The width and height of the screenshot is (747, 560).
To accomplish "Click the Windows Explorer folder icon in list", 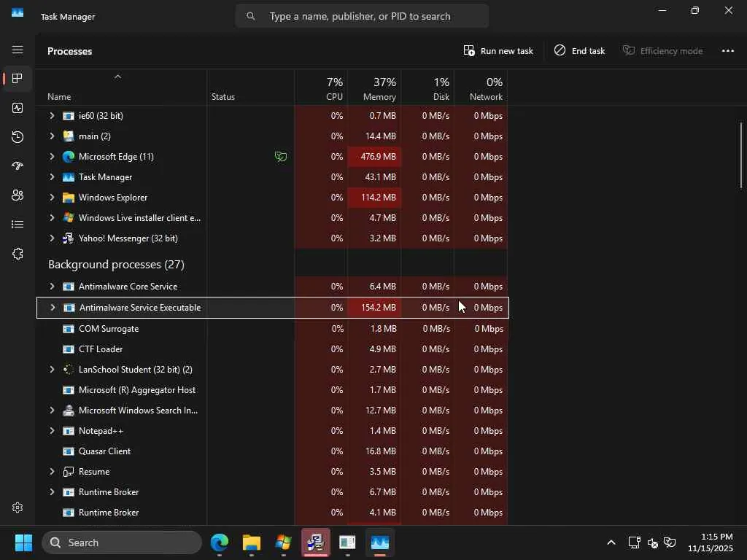I will [69, 198].
